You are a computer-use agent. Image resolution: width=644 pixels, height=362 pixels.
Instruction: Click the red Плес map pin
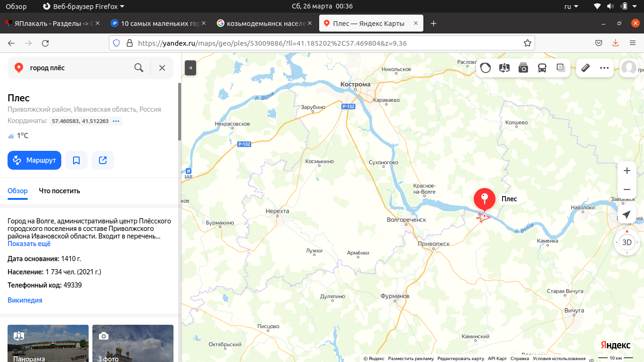[x=484, y=200]
